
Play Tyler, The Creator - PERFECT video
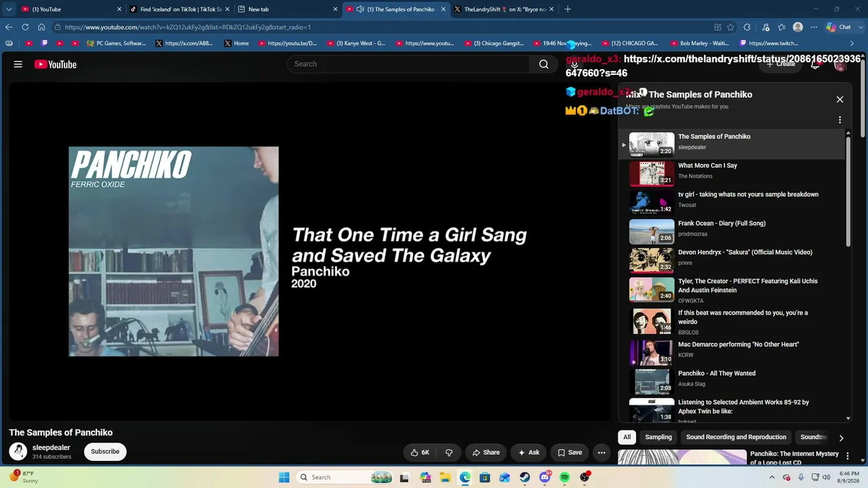click(732, 289)
